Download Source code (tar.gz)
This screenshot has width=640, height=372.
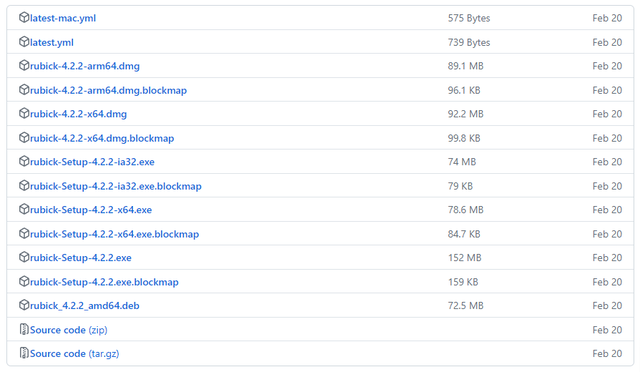(x=75, y=354)
